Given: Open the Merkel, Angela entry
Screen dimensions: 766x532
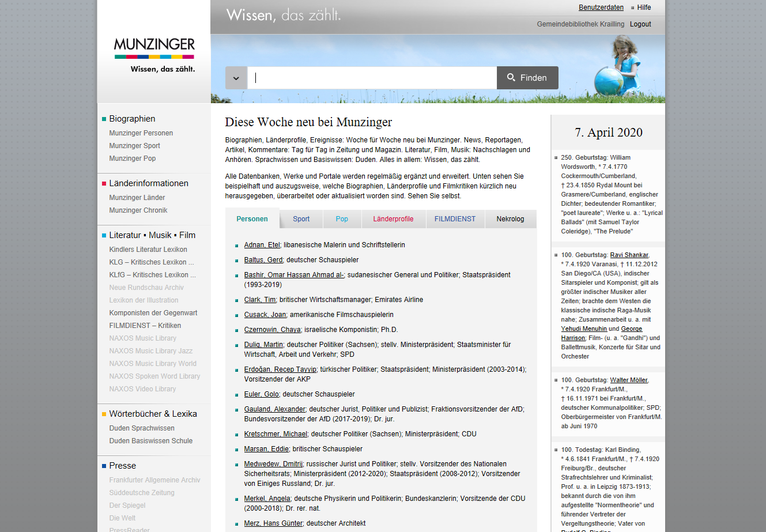Looking at the screenshot, I should coord(267,499).
